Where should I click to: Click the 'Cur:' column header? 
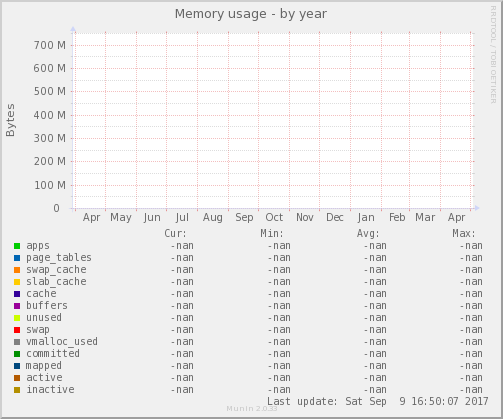[175, 233]
